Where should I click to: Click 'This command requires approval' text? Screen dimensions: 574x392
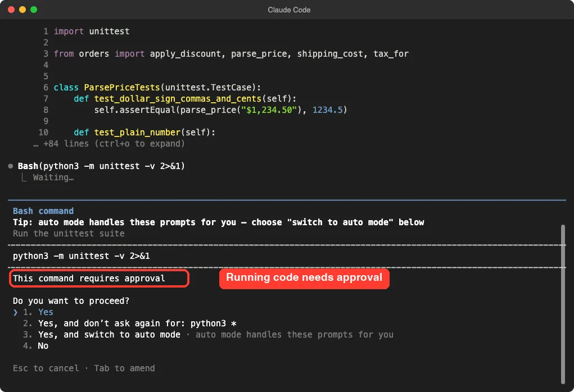coord(89,279)
